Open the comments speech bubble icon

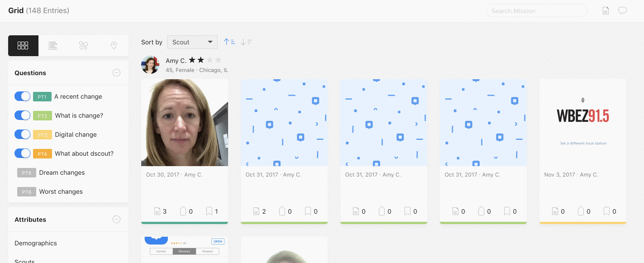pyautogui.click(x=623, y=11)
